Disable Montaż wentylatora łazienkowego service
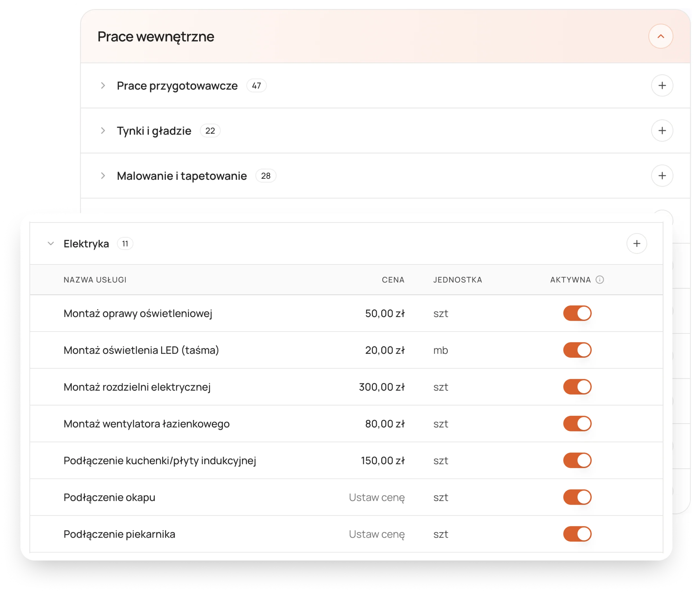The image size is (700, 593). click(x=577, y=424)
